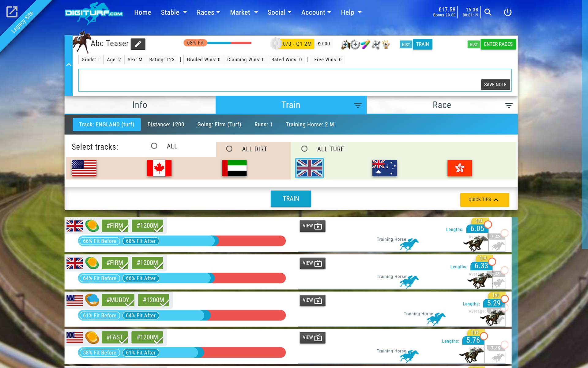The image size is (588, 368).
Task: Click the rosette badge icon beside 0/0
Action: [x=276, y=44]
